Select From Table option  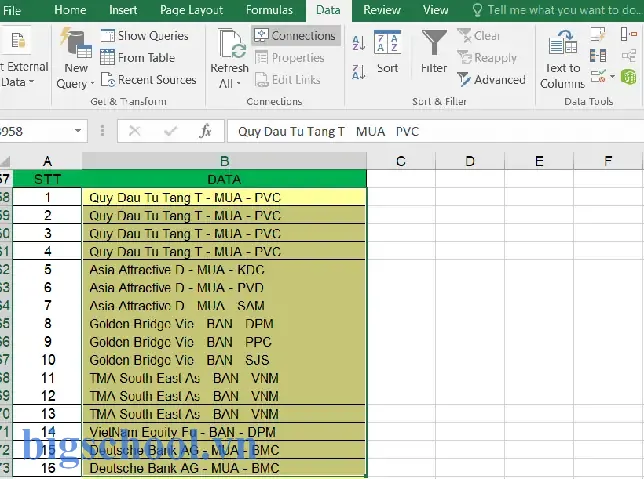[138, 58]
